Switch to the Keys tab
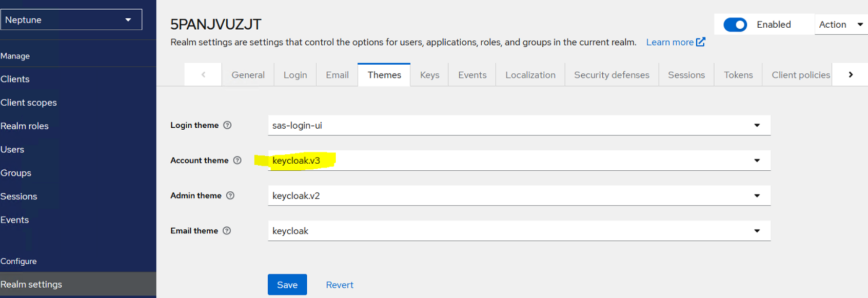868x298 pixels. 429,75
